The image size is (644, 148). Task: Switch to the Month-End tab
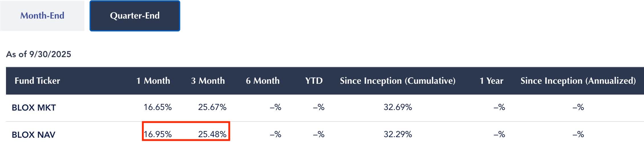click(42, 16)
